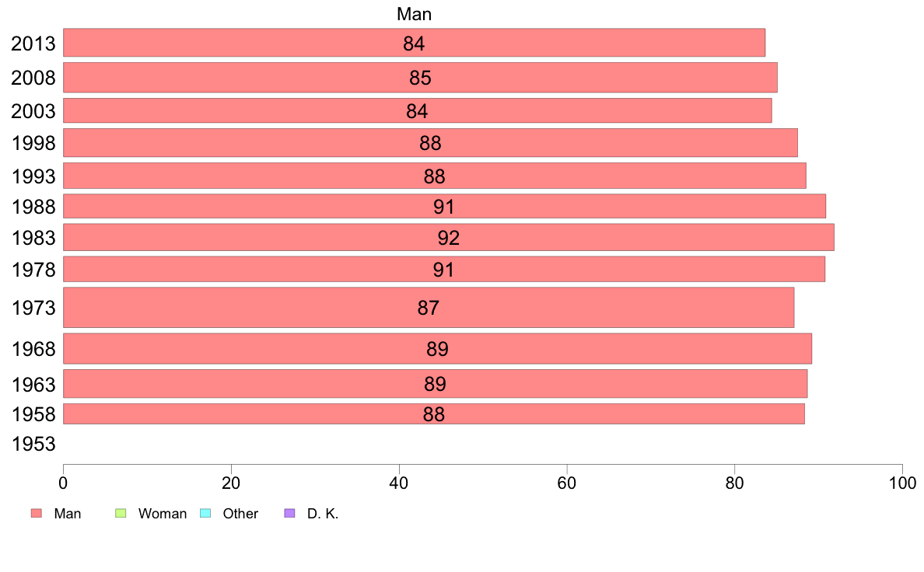
Task: Click the 1973 bar with value 87
Action: tap(429, 308)
